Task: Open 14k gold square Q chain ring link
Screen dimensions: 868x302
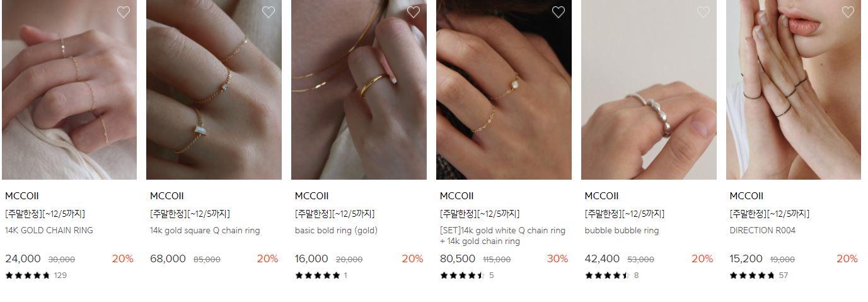Action: [205, 231]
